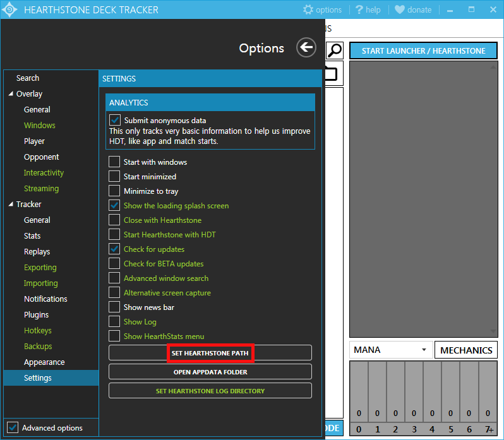Open Streaming settings
The width and height of the screenshot is (504, 440).
pyautogui.click(x=41, y=189)
